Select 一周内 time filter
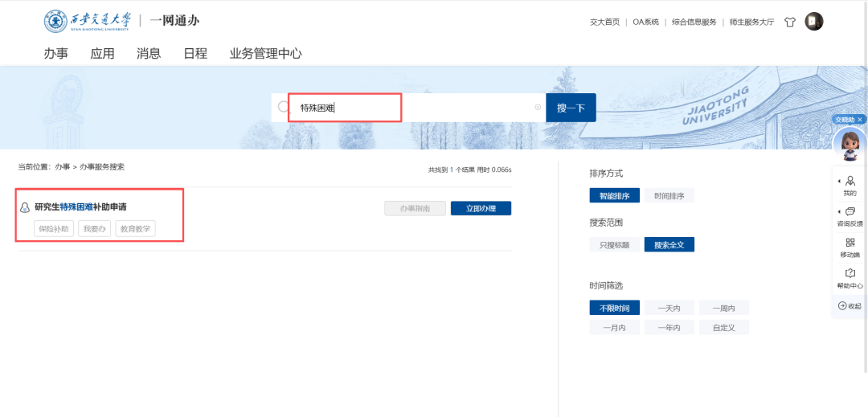This screenshot has height=417, width=868. point(724,308)
